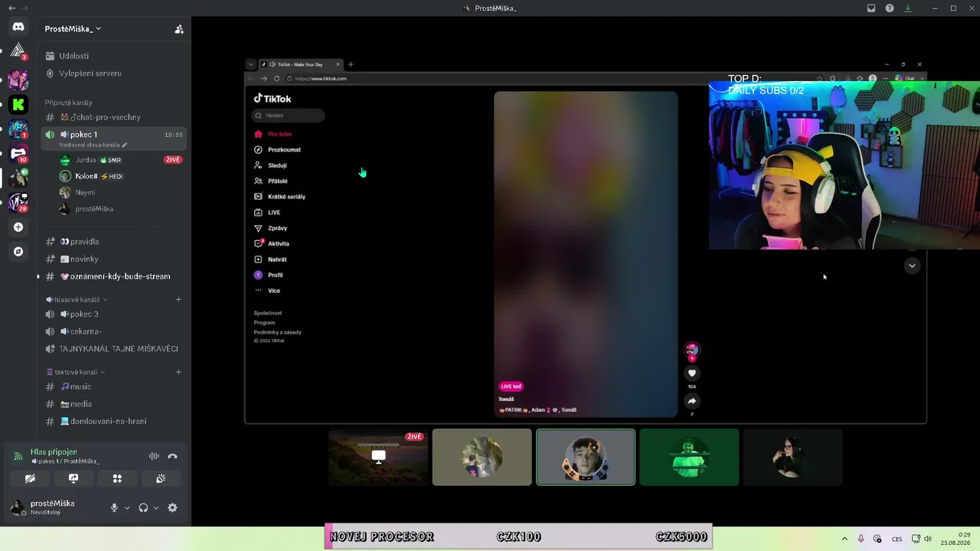Open microphone input options arrow
This screenshot has height=551, width=980.
(x=127, y=507)
